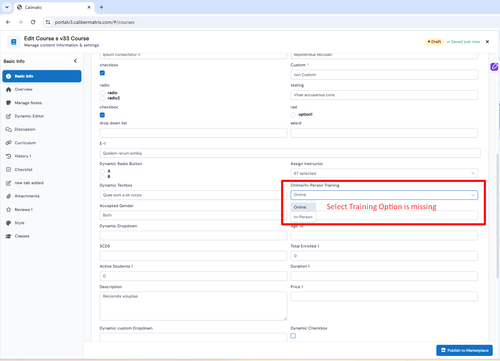Close the Calimatic browser tab
Image resolution: width=500 pixels, height=361 pixels.
pyautogui.click(x=89, y=7)
